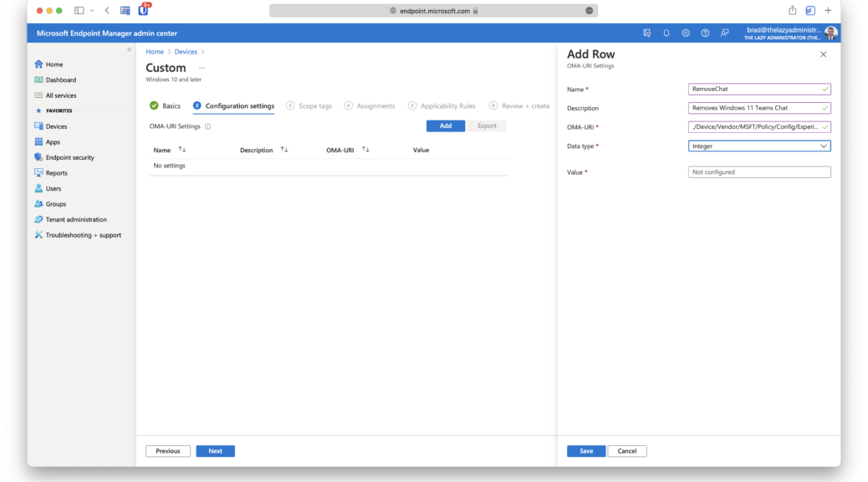The height and width of the screenshot is (482, 868).
Task: Click the Safari address bar
Action: pos(433,11)
